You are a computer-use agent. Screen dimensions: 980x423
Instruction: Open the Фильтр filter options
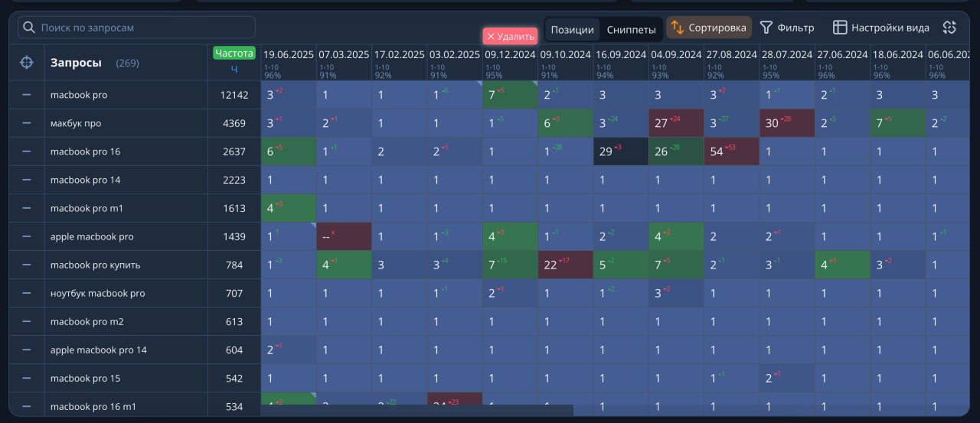click(x=787, y=28)
